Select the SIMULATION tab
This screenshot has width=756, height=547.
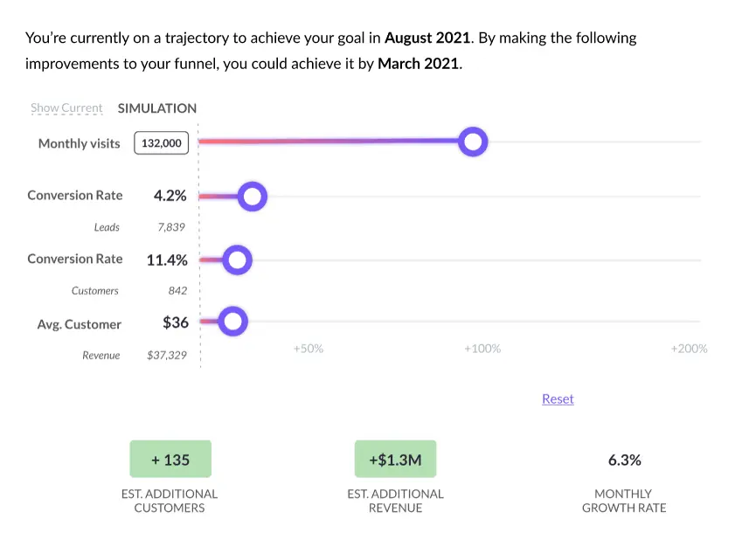point(157,108)
